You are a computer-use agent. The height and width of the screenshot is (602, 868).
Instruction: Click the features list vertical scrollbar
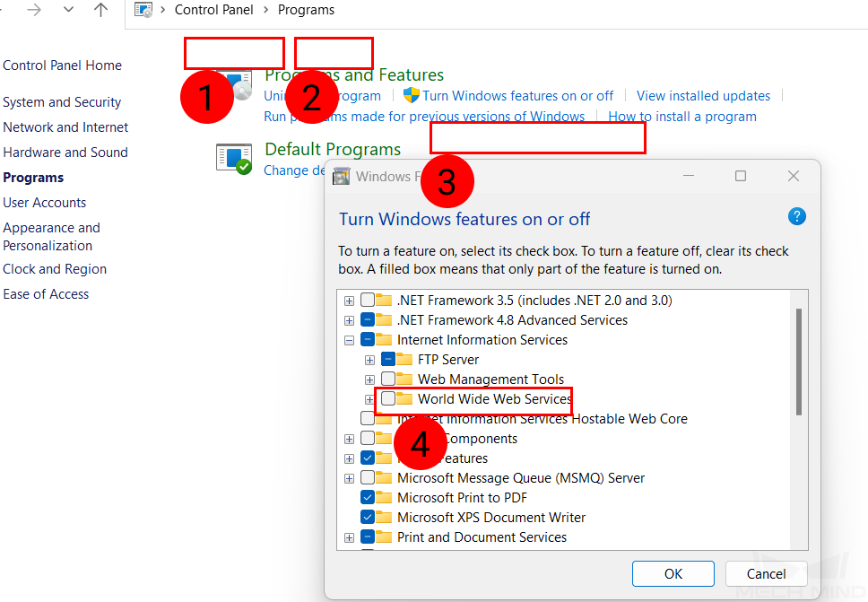[x=799, y=362]
